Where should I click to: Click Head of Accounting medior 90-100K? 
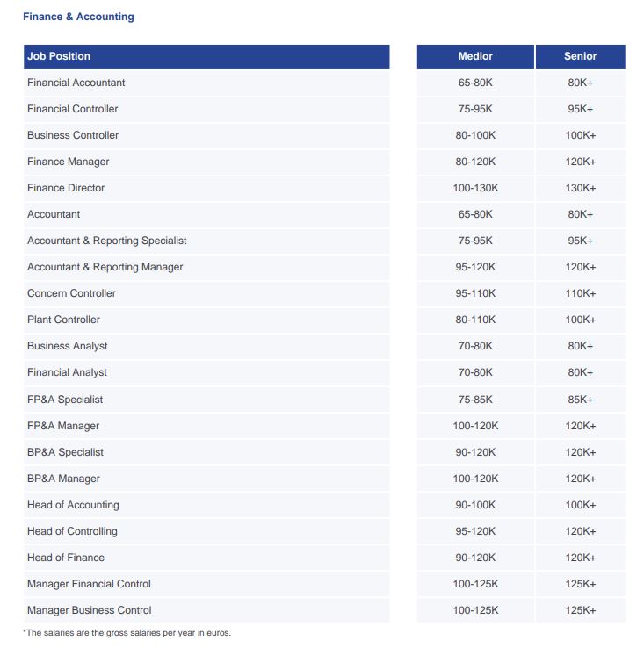click(x=475, y=505)
